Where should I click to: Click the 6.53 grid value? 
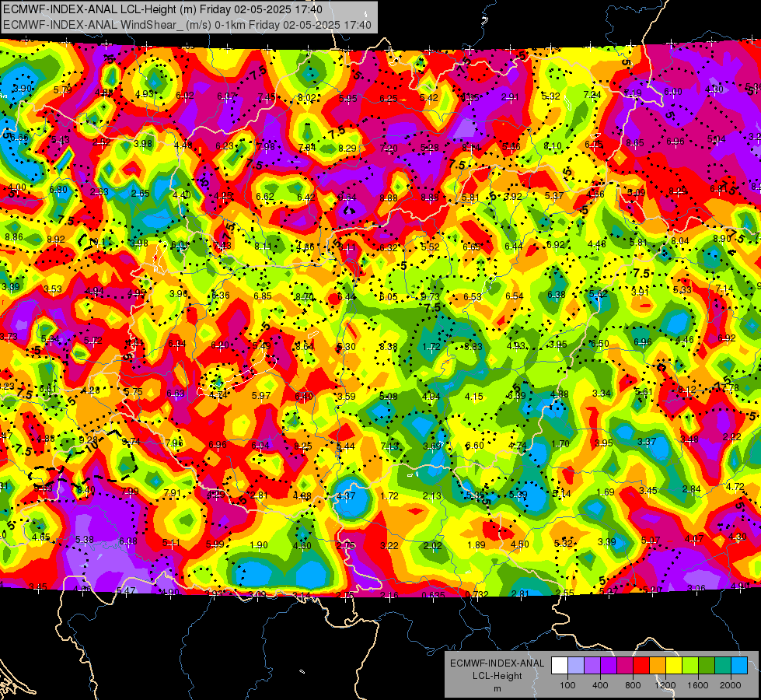tap(473, 297)
